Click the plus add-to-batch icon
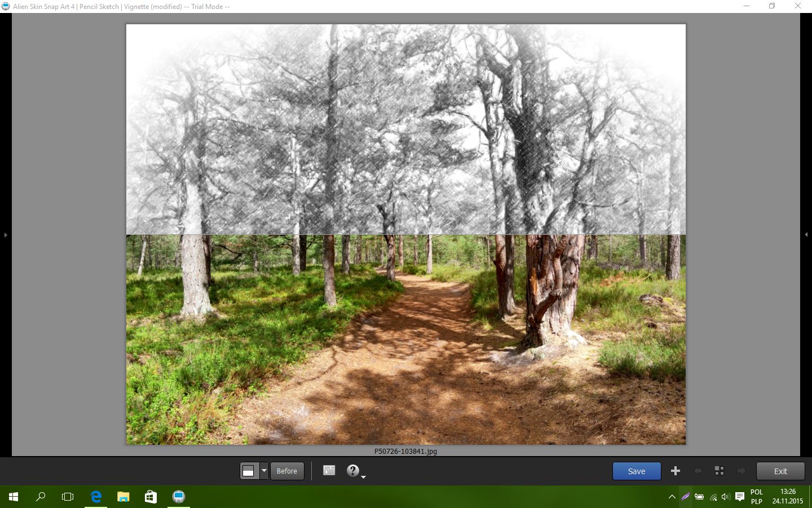 coord(676,471)
